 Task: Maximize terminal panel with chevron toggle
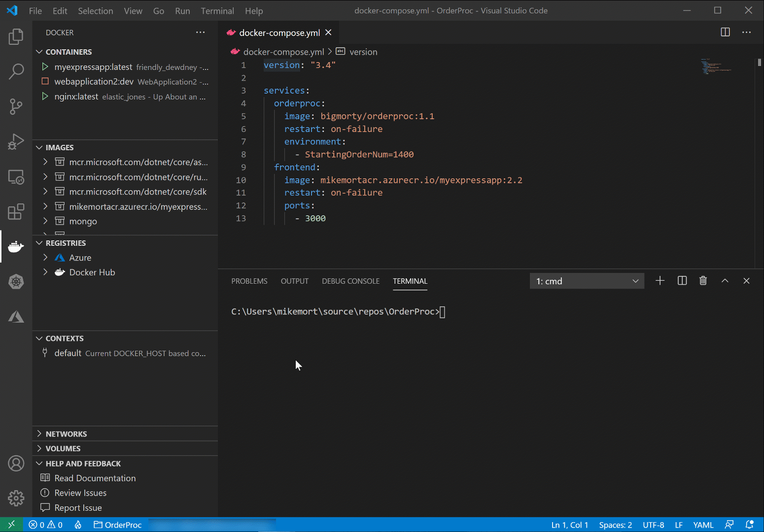pos(725,280)
